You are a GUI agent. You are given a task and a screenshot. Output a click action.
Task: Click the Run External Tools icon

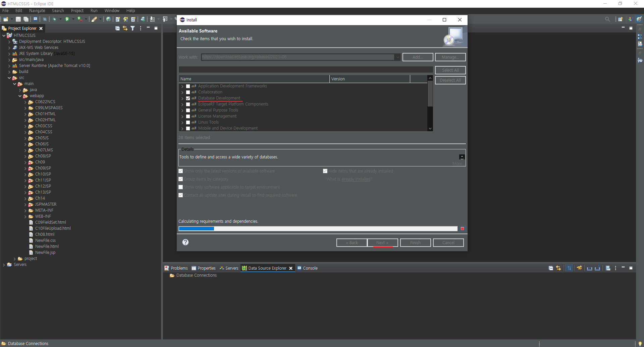click(x=80, y=19)
